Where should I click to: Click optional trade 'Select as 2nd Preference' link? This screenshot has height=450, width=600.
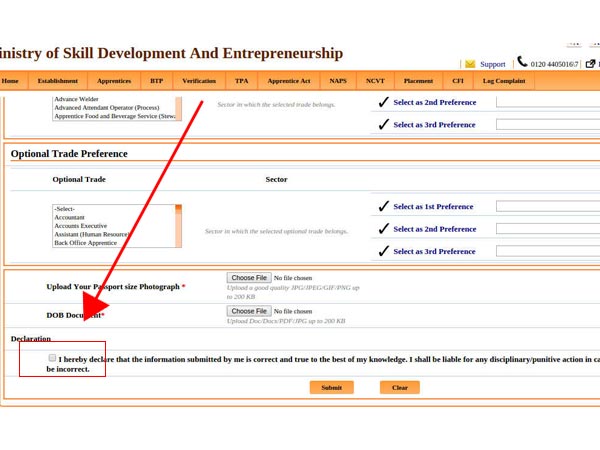point(435,229)
